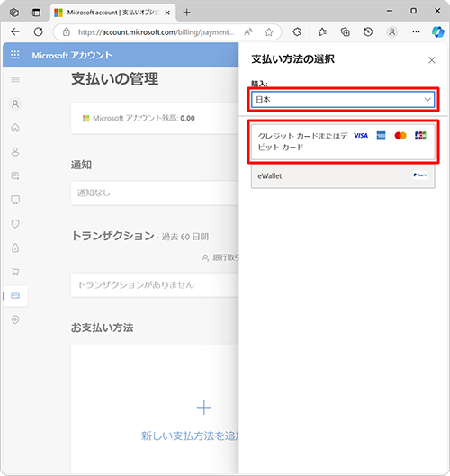450x476 pixels.
Task: Click the 銀行取引 link under transactions
Action: point(220,257)
